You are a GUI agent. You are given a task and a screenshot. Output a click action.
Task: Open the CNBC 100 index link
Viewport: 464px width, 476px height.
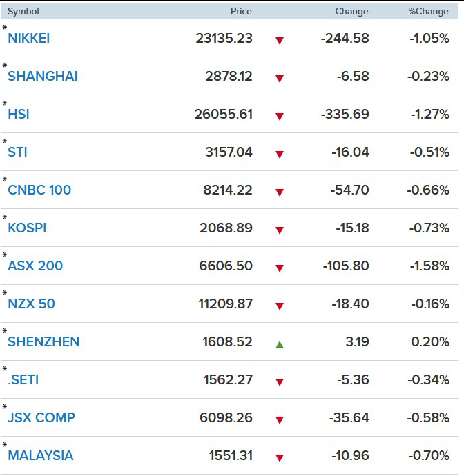point(39,190)
